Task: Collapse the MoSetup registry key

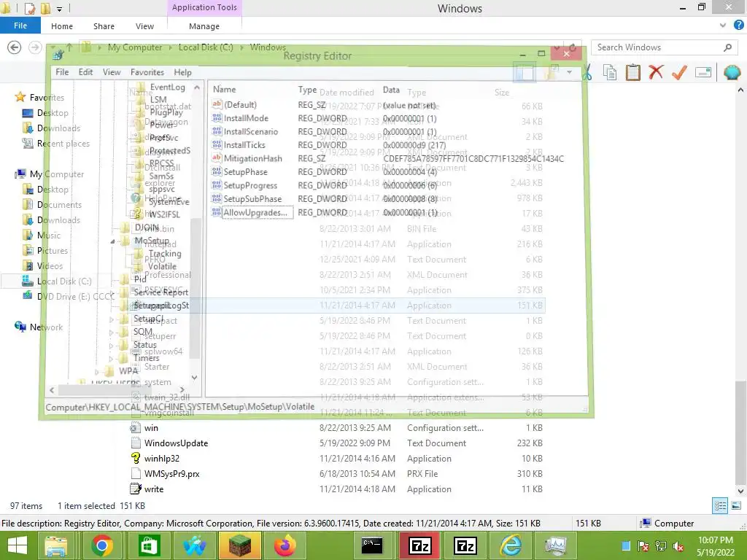Action: coord(112,241)
